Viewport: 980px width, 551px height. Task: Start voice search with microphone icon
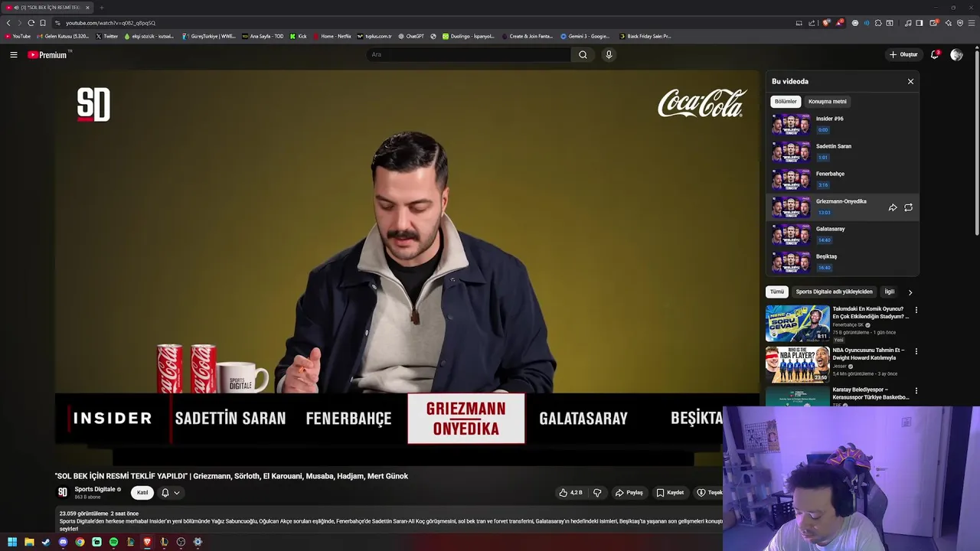(609, 54)
